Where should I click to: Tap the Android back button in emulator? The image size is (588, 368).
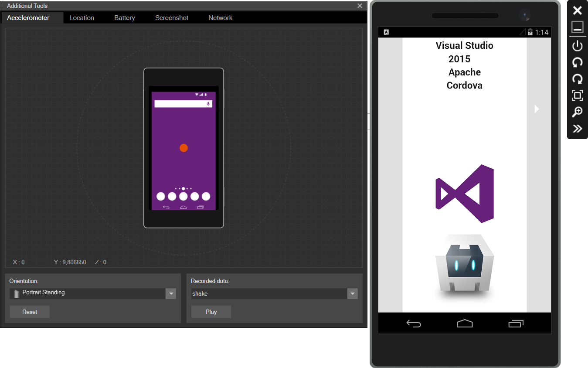click(414, 324)
